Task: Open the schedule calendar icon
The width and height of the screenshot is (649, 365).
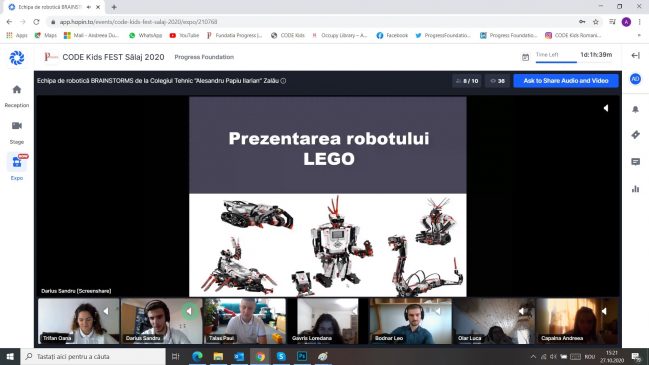Action: 525,57
